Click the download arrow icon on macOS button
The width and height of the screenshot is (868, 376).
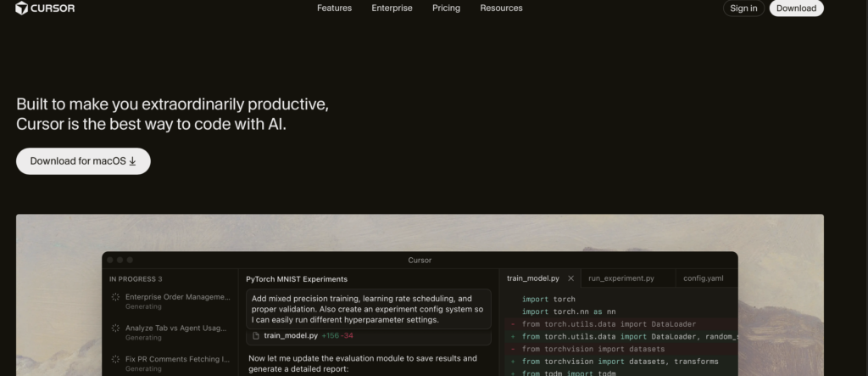click(132, 161)
